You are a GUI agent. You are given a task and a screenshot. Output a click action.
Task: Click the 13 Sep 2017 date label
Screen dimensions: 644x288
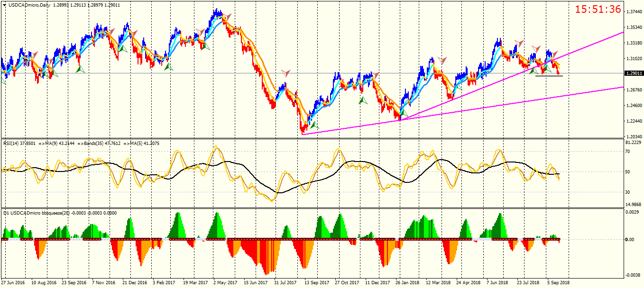[x=317, y=283]
